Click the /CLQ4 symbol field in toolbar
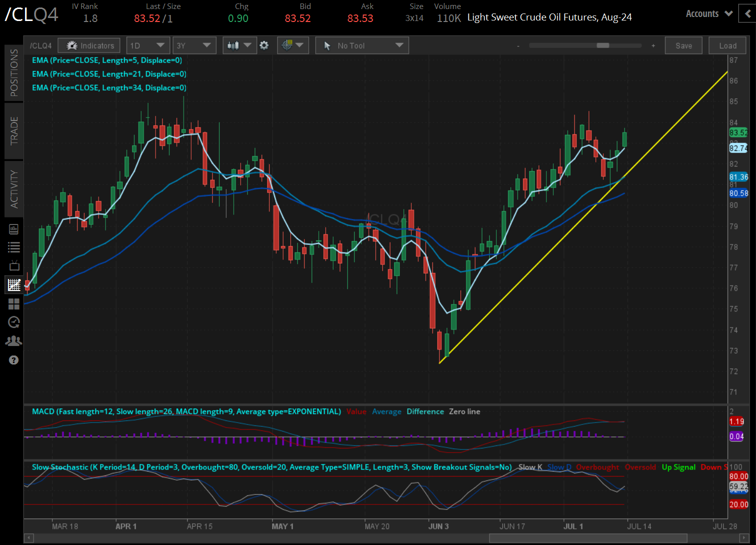Screen dimensions: 756x545 tap(41, 45)
